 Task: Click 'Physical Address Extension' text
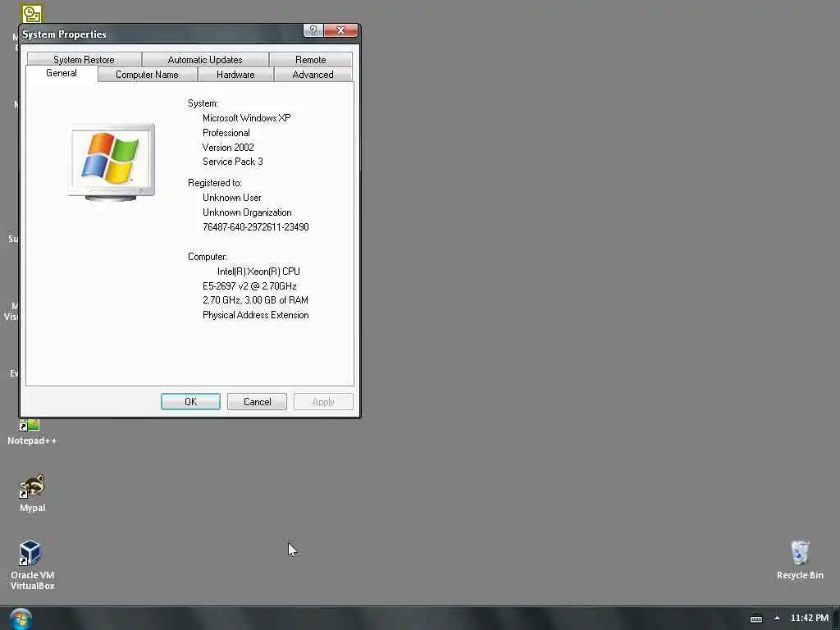click(x=256, y=315)
